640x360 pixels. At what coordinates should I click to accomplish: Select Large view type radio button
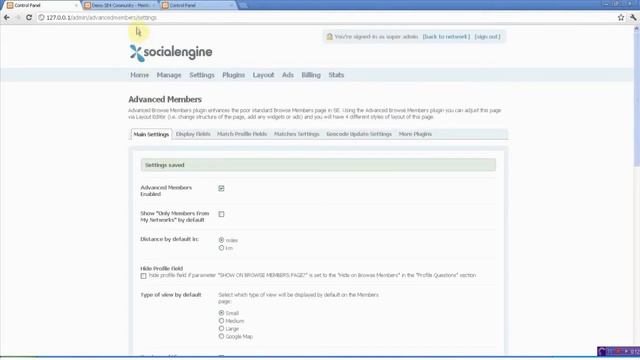click(221, 329)
